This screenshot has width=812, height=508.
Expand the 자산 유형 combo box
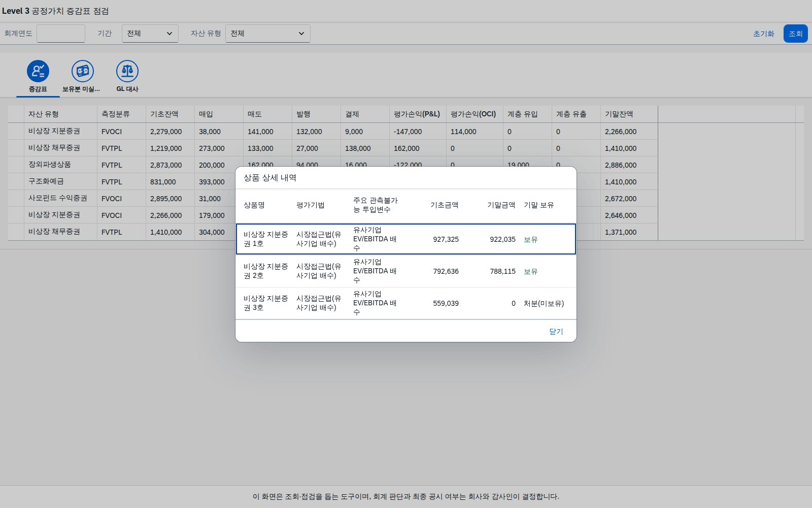[x=268, y=34]
